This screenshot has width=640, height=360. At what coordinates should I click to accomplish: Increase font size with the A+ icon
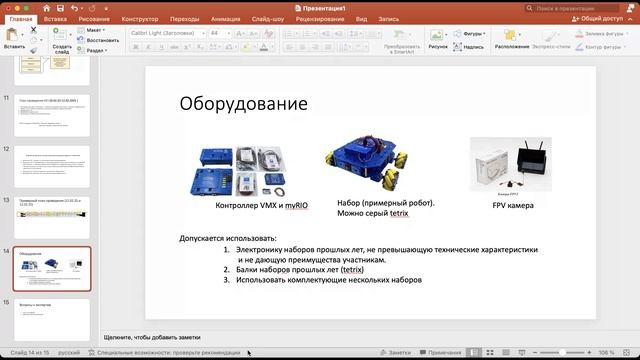pyautogui.click(x=240, y=33)
